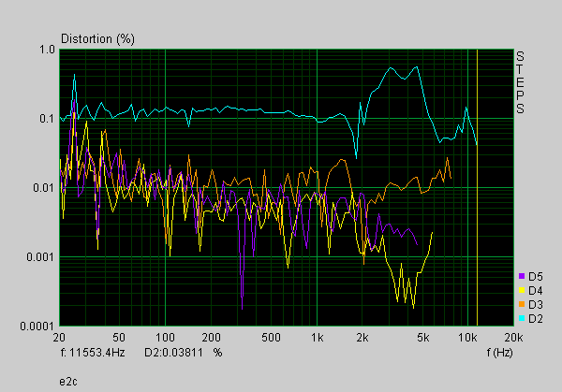Click the f (Hz) axis label
The image size is (562, 392).
[x=499, y=353]
